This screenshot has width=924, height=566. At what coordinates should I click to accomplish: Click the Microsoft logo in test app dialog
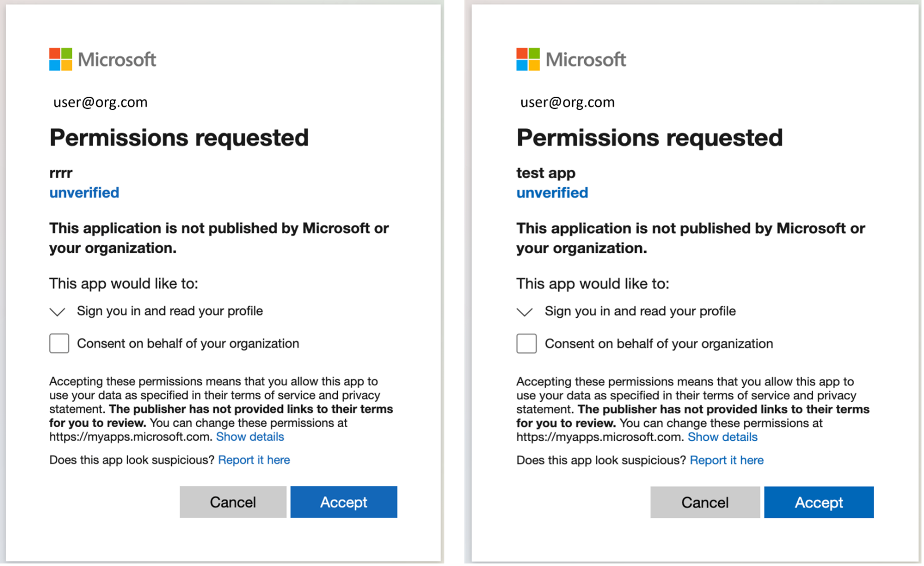571,59
